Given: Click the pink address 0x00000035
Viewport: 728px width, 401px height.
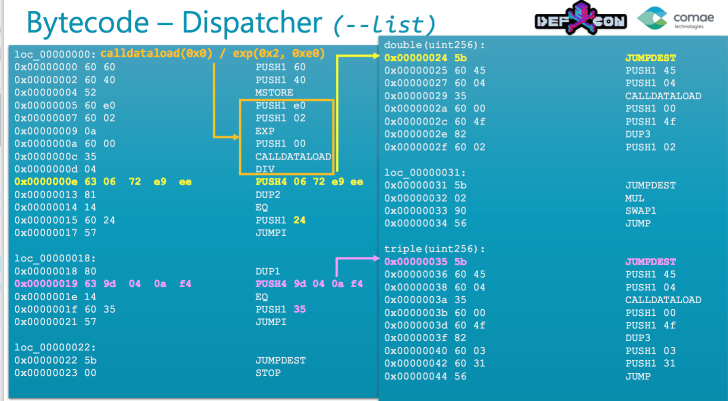Looking at the screenshot, I should click(x=416, y=262).
